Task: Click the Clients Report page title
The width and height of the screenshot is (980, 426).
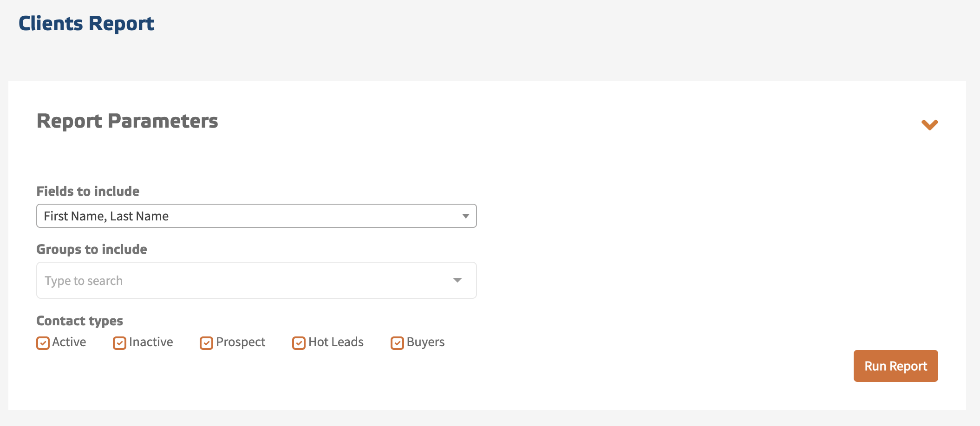Action: pyautogui.click(x=86, y=24)
